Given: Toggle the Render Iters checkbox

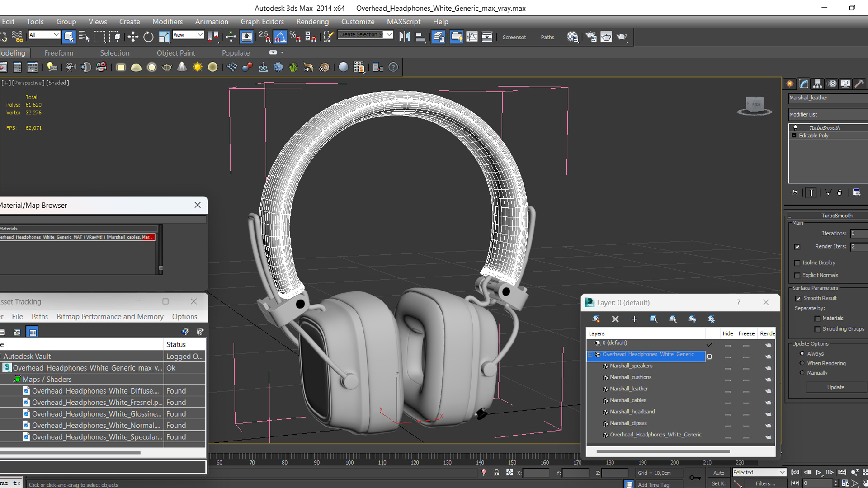Looking at the screenshot, I should pos(797,247).
